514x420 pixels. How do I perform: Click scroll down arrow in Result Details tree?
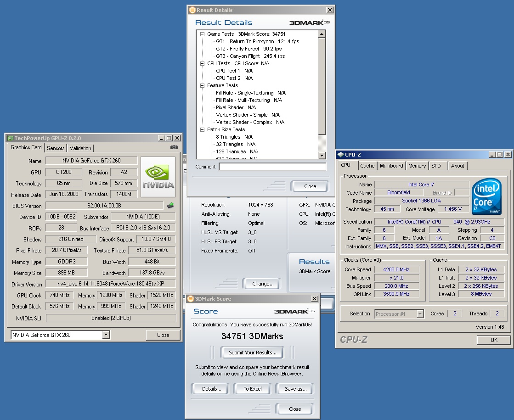[x=322, y=156]
